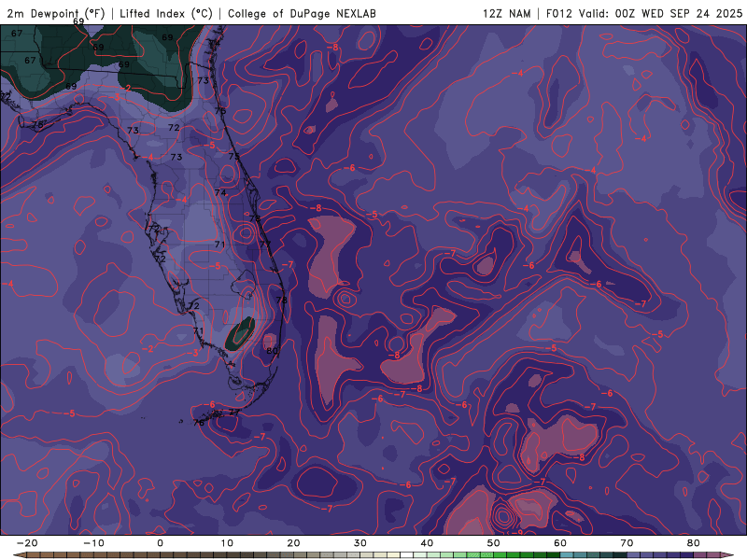
Task: Click the "Lifted Index (°C)" header label
Action: [166, 13]
